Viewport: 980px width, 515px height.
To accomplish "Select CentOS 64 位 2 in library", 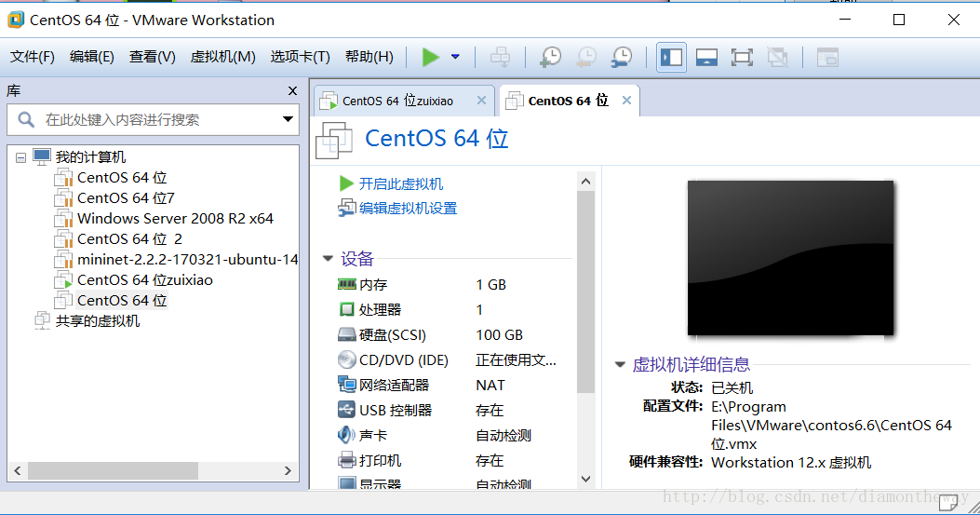I will [129, 239].
